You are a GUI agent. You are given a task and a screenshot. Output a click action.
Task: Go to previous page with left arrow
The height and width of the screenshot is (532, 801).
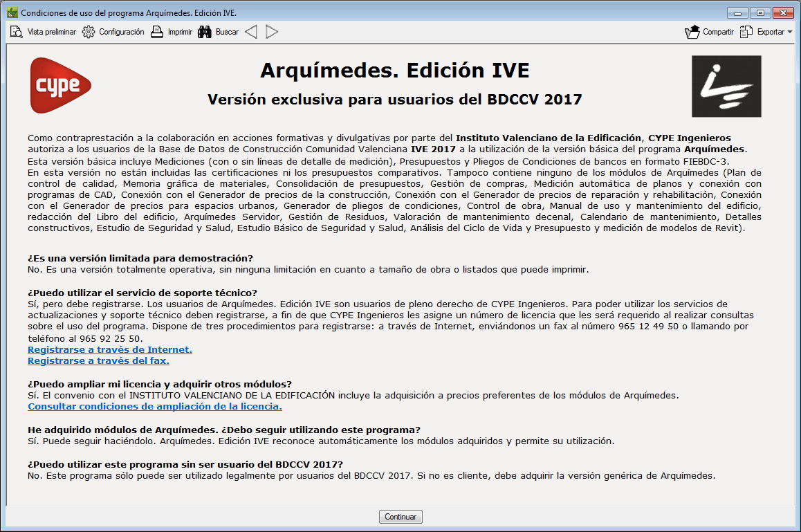(x=251, y=32)
